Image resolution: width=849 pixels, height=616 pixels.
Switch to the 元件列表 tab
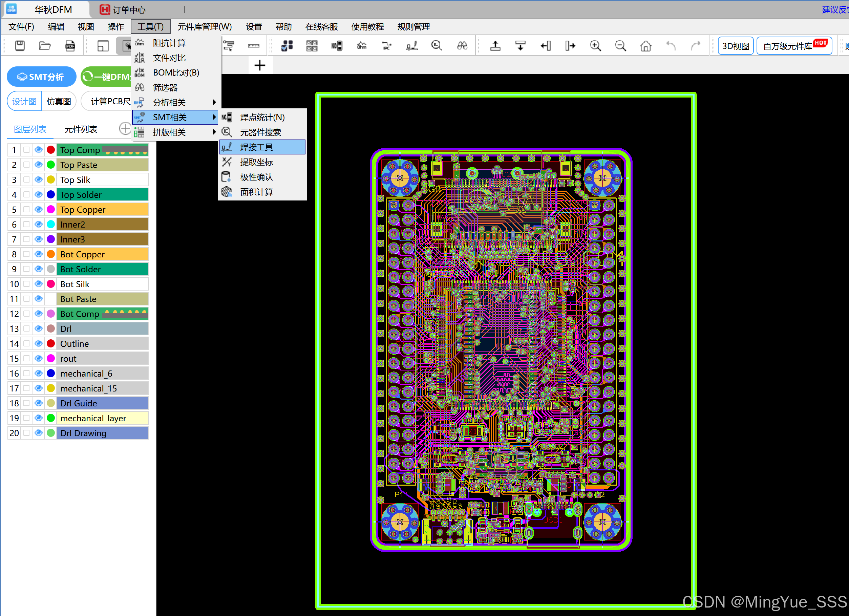(x=81, y=129)
